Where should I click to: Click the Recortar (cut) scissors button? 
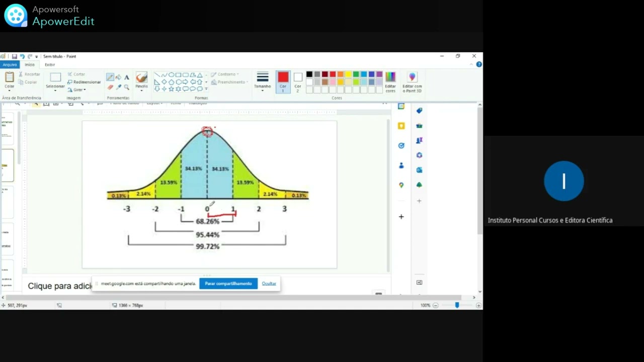coord(29,74)
